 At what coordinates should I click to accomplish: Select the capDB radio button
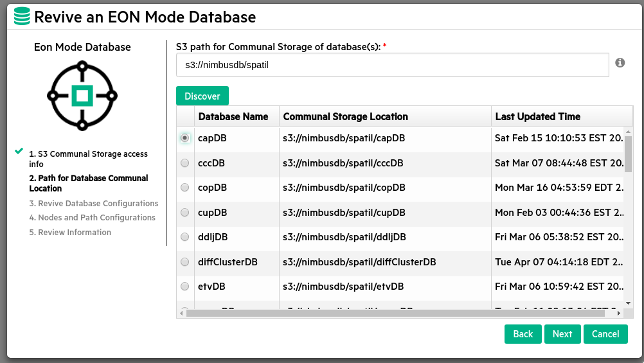pos(185,138)
